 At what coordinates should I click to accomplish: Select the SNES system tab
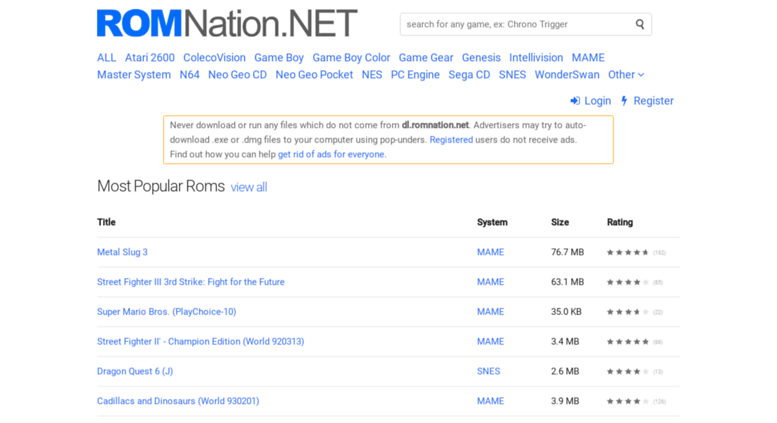512,75
